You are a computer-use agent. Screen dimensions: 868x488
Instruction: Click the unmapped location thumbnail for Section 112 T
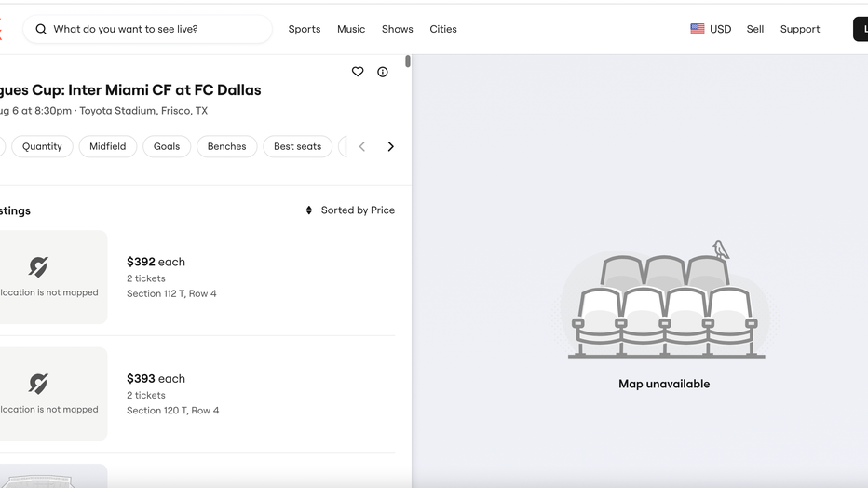(x=52, y=278)
